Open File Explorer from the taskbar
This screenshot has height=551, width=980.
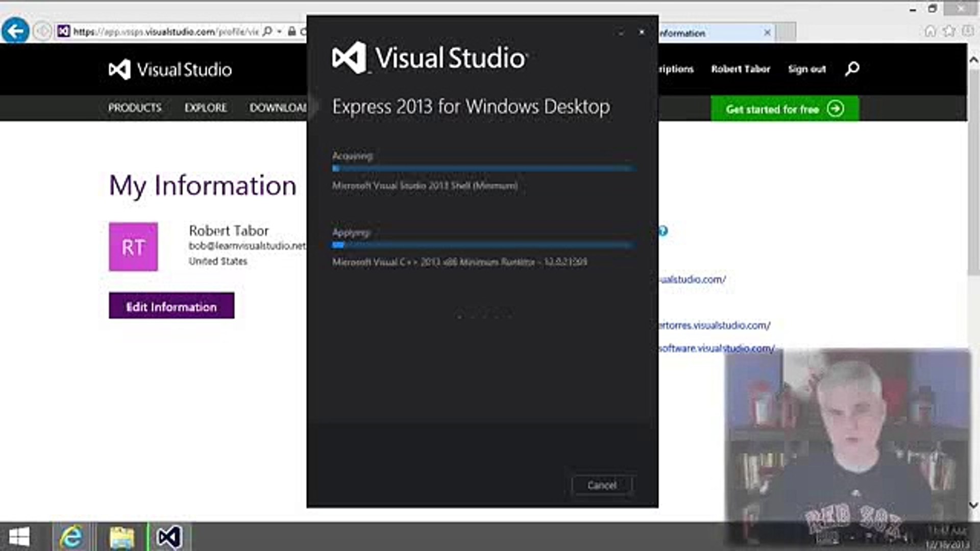tap(121, 537)
